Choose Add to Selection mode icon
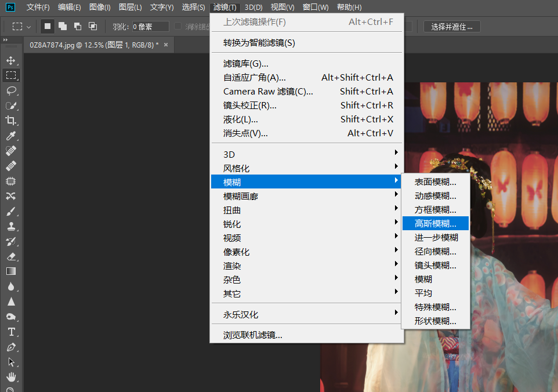558x392 pixels. coord(63,26)
